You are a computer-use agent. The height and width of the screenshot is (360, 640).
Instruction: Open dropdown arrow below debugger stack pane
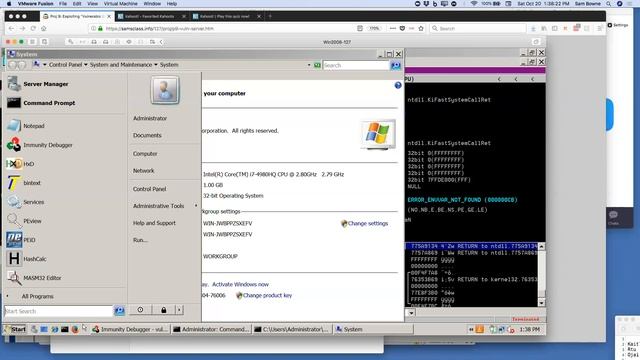point(411,313)
